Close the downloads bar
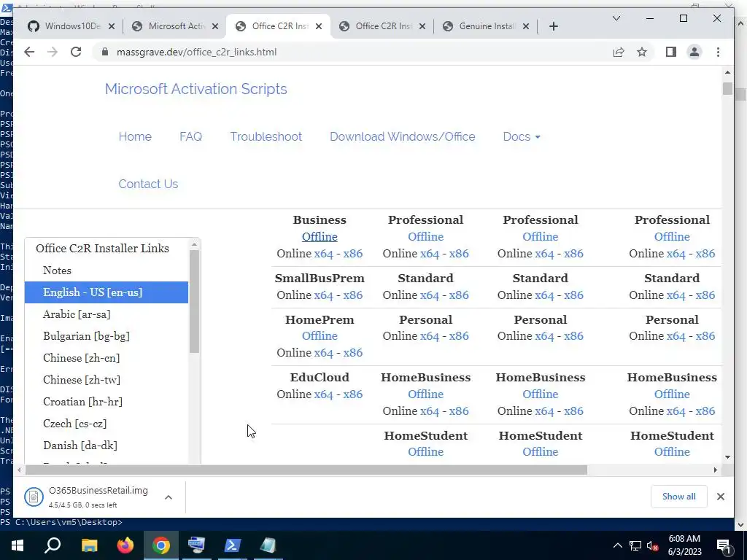This screenshot has width=747, height=560. click(720, 497)
